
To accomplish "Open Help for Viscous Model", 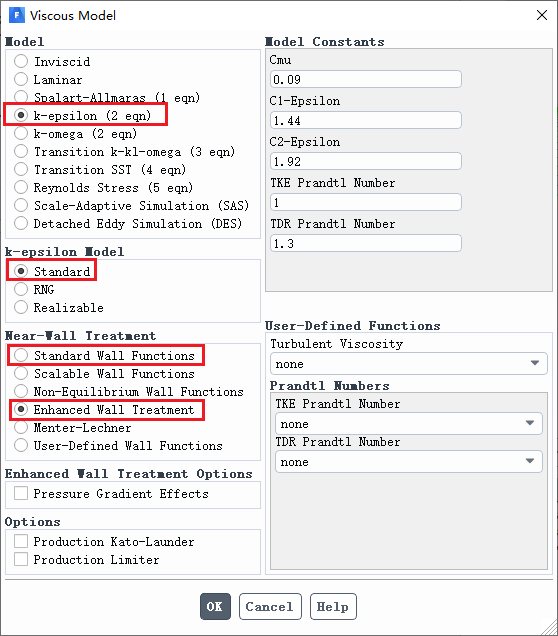I will pyautogui.click(x=333, y=606).
